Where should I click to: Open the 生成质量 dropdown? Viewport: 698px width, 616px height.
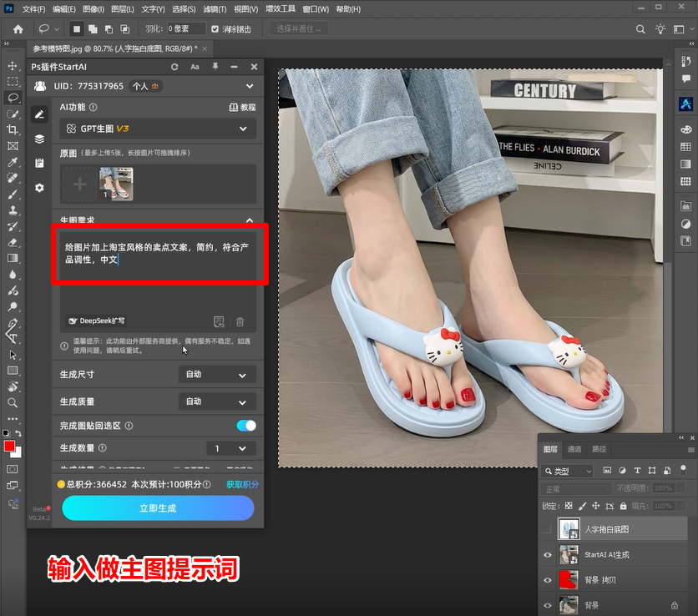coord(217,401)
